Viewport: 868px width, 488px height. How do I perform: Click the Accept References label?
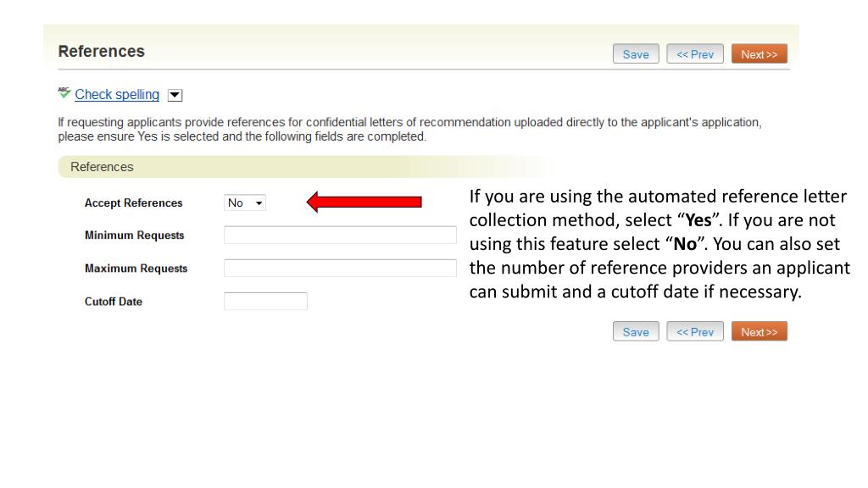click(x=133, y=203)
